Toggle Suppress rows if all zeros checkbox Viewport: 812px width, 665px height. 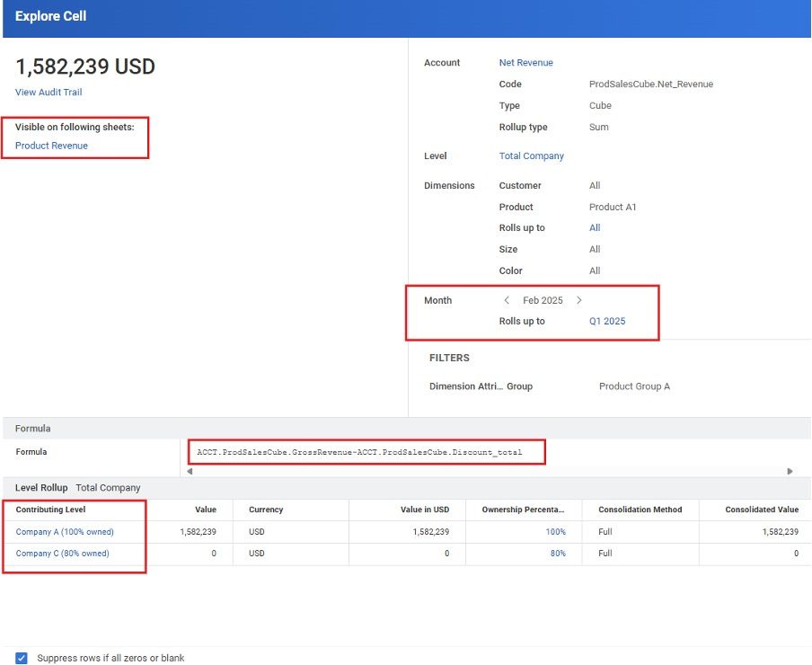(22, 658)
